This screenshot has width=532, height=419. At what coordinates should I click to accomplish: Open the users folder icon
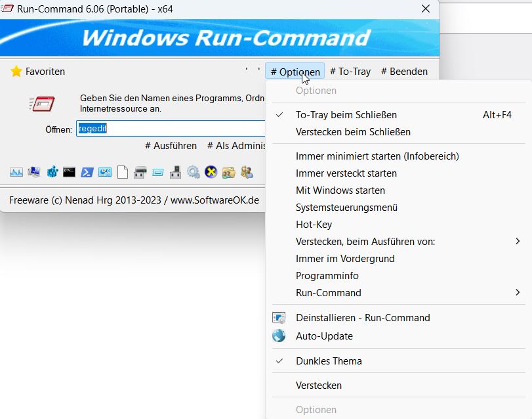tap(229, 173)
